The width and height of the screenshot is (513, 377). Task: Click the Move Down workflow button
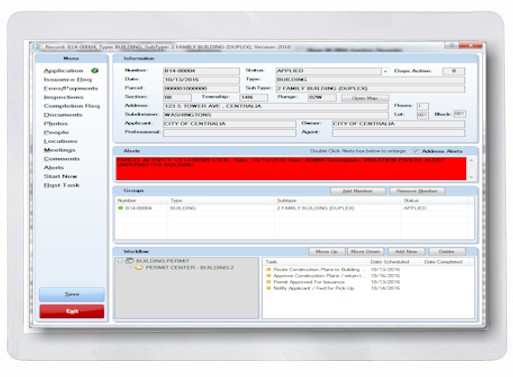(x=365, y=252)
